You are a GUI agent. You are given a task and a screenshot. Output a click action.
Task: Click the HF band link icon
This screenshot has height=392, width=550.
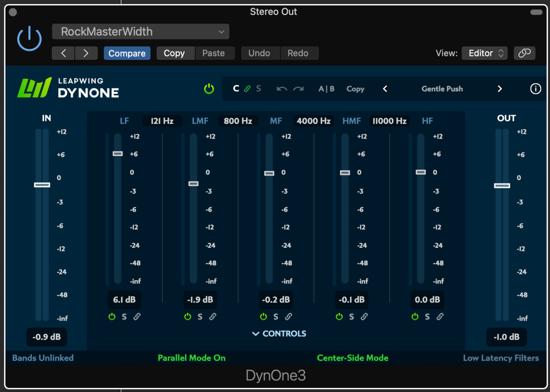coord(440,317)
